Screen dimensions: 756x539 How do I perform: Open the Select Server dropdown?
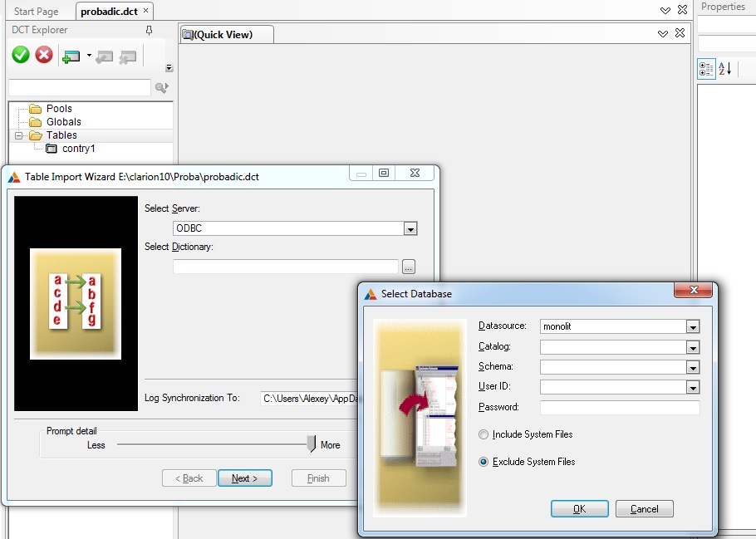pos(410,228)
